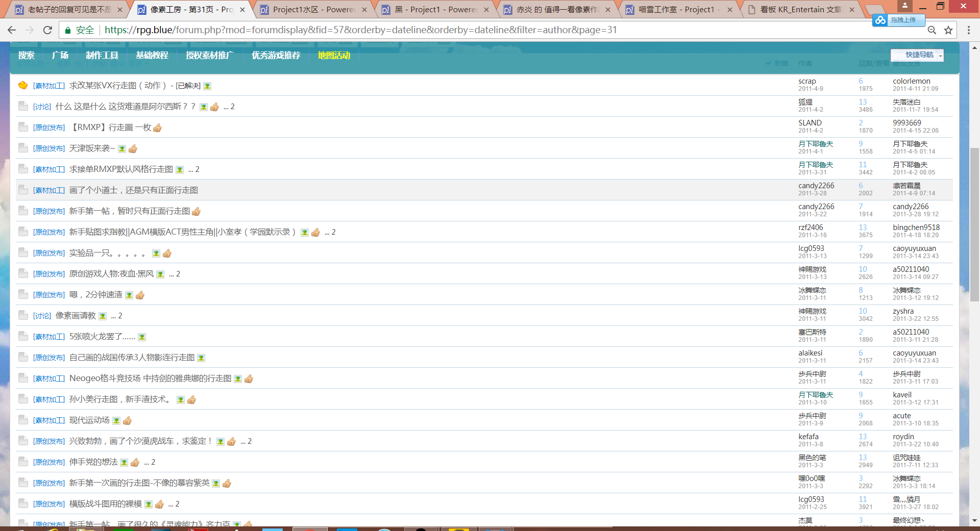Switch to the 喵雪工作室 browser tab
Viewport: 980px width, 531px height.
click(x=679, y=10)
